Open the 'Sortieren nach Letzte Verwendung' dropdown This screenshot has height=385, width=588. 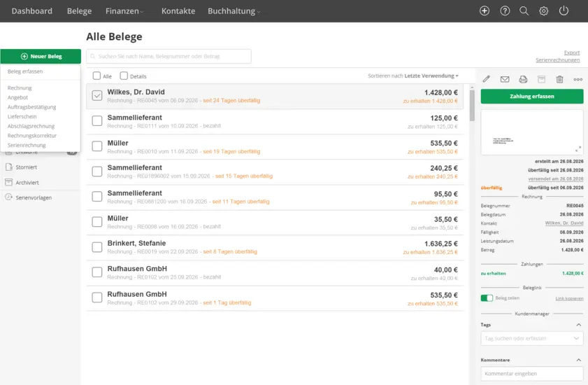point(413,76)
